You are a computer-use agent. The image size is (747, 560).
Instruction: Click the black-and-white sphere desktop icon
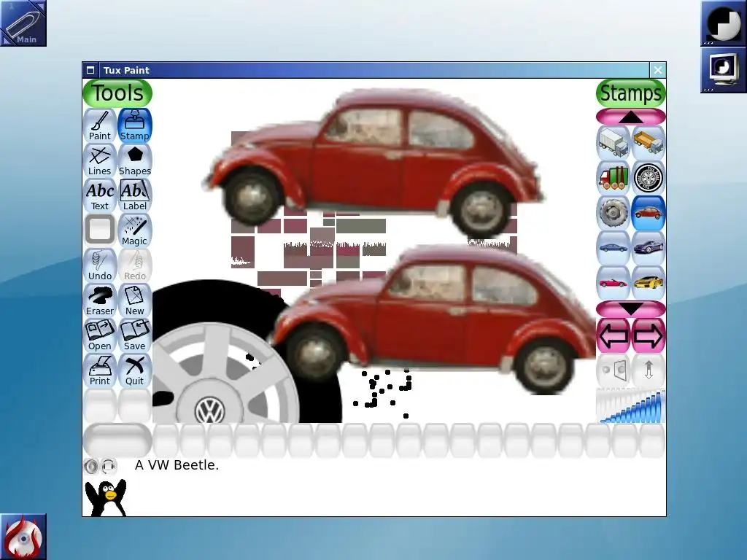[x=723, y=23]
